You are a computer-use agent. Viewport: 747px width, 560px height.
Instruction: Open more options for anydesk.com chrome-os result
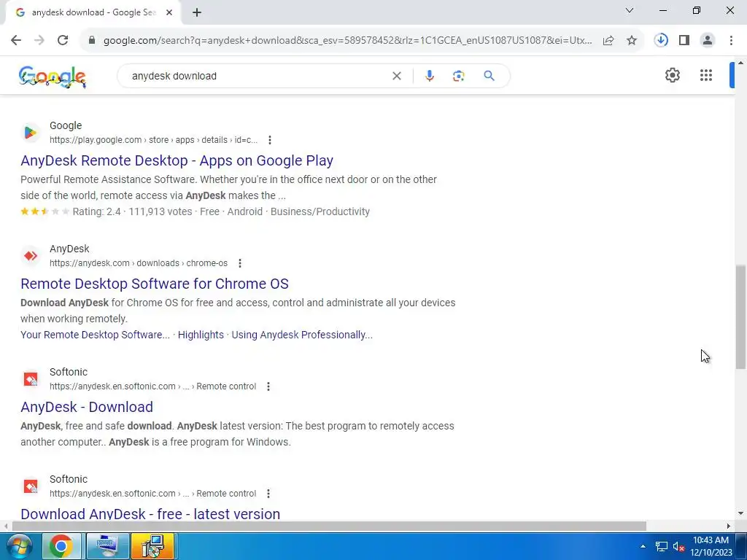(239, 263)
